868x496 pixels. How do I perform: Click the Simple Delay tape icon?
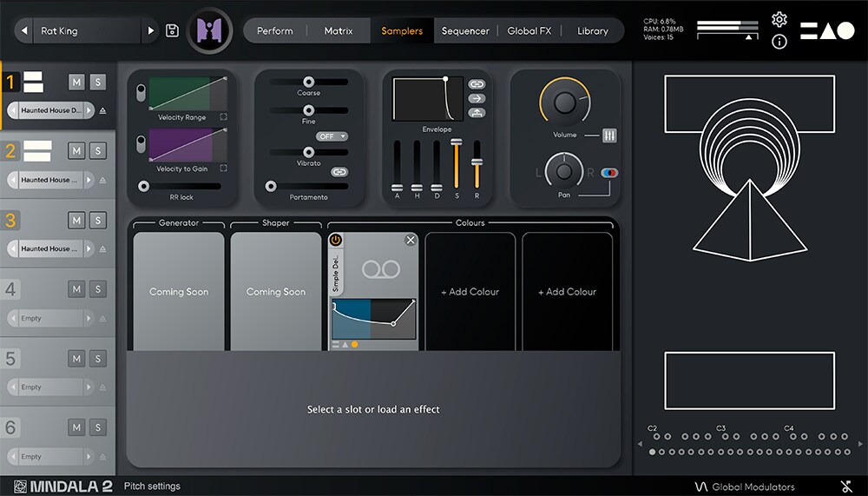(380, 270)
